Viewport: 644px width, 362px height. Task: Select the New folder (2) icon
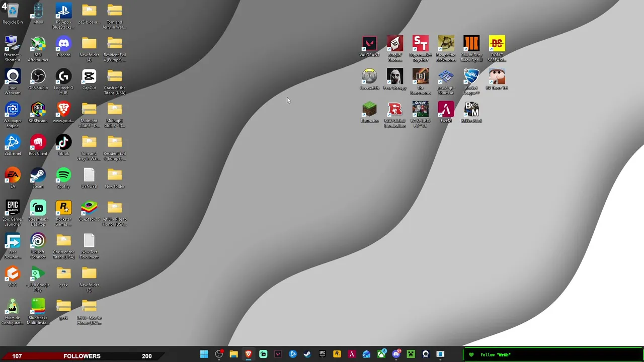tap(89, 279)
